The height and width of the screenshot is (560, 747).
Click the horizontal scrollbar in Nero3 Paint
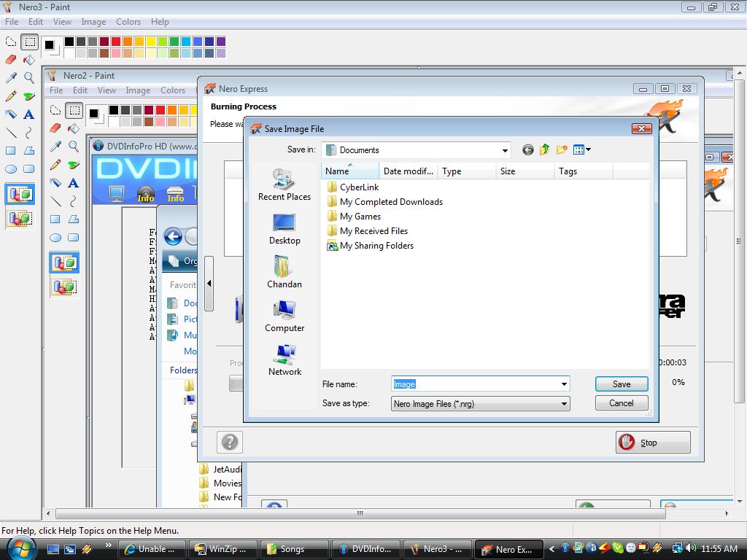pyautogui.click(x=360, y=513)
